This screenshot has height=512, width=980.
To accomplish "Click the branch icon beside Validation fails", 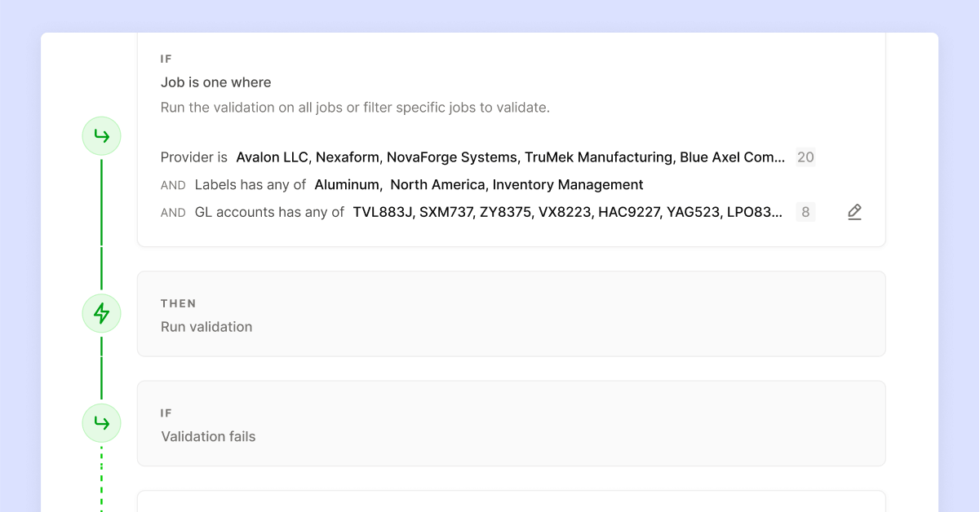I will 100,422.
